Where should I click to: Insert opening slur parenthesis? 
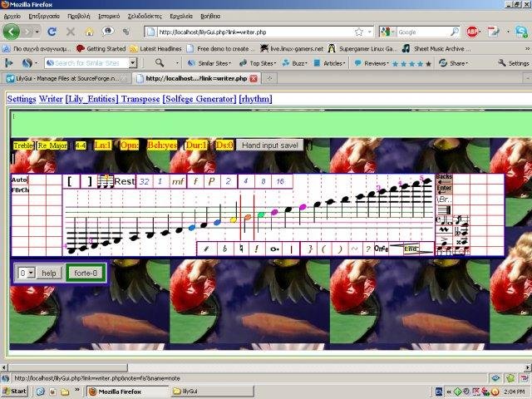[323, 249]
